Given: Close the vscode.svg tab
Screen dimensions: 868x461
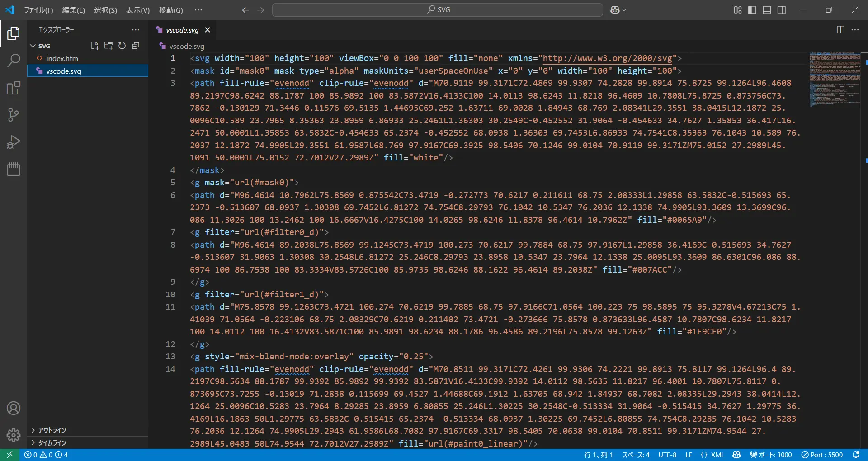Looking at the screenshot, I should click(208, 30).
